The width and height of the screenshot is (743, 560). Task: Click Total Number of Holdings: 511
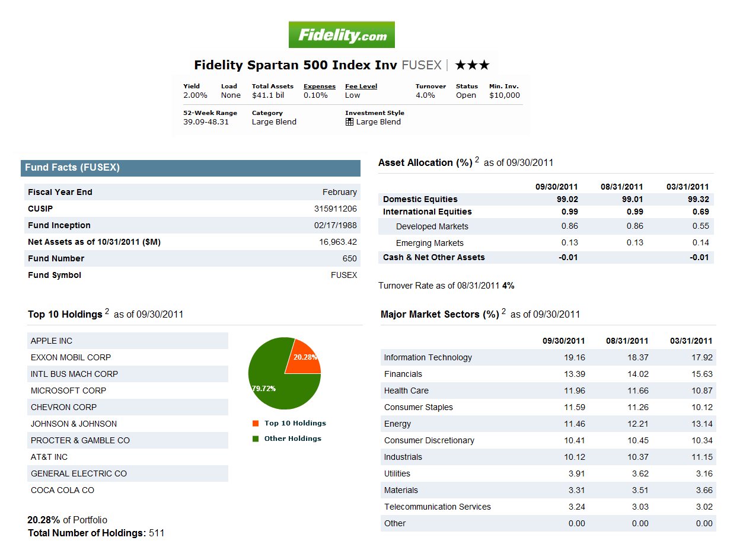96,533
